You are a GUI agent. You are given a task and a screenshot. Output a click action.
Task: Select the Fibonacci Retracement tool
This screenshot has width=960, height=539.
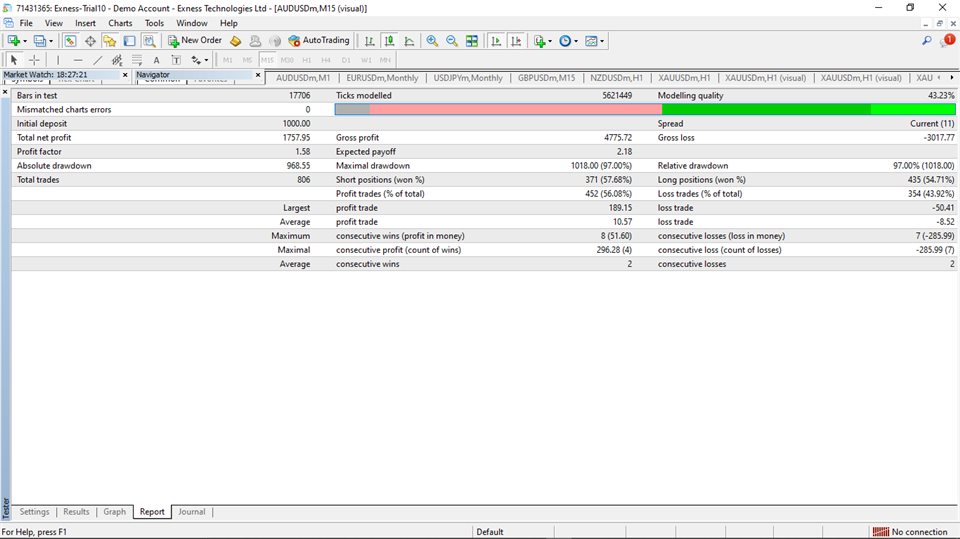pyautogui.click(x=137, y=60)
